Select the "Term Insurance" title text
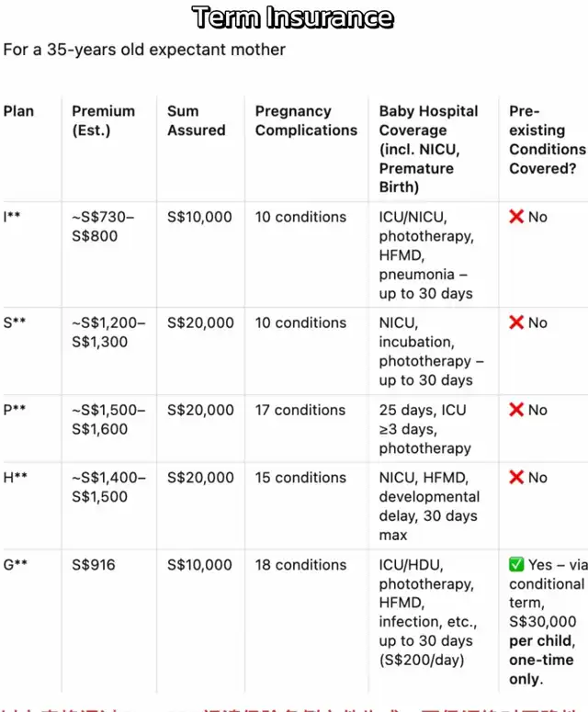 293,17
